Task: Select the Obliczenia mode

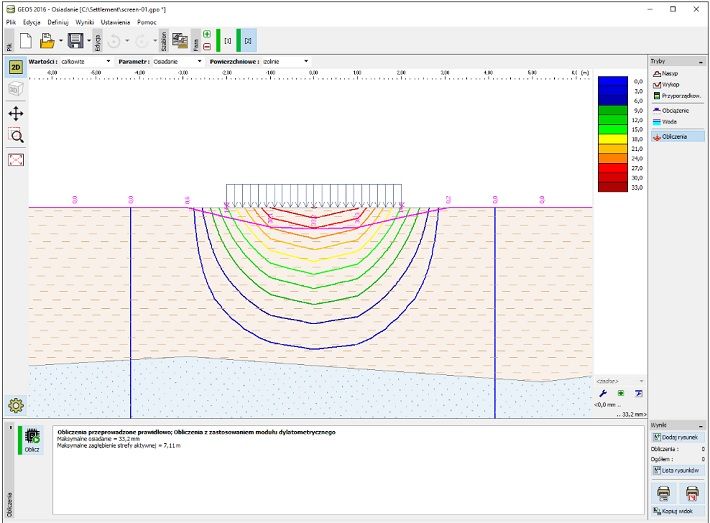Action: [678, 136]
